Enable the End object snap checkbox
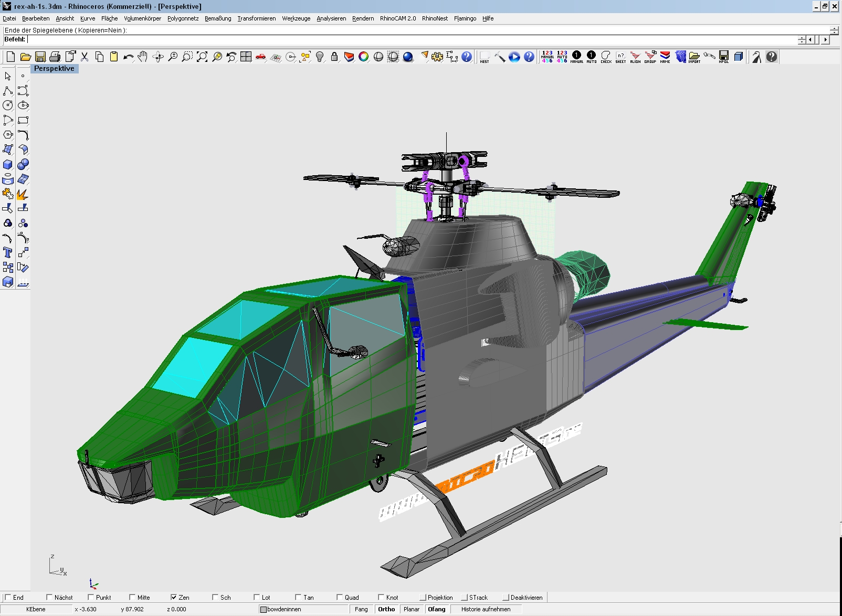The height and width of the screenshot is (616, 842). (x=8, y=597)
